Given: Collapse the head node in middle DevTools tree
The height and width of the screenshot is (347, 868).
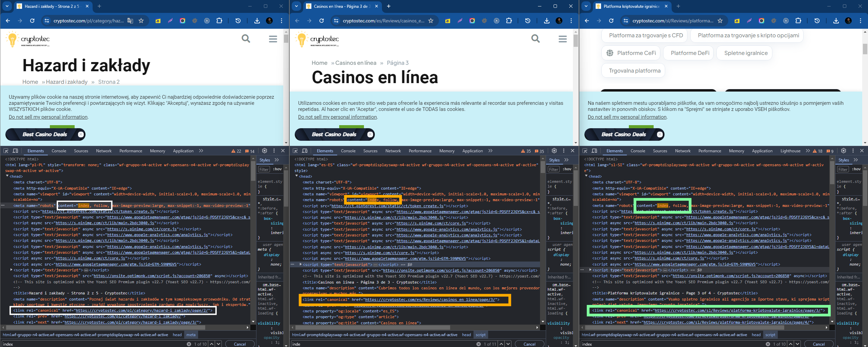Looking at the screenshot, I should 297,176.
